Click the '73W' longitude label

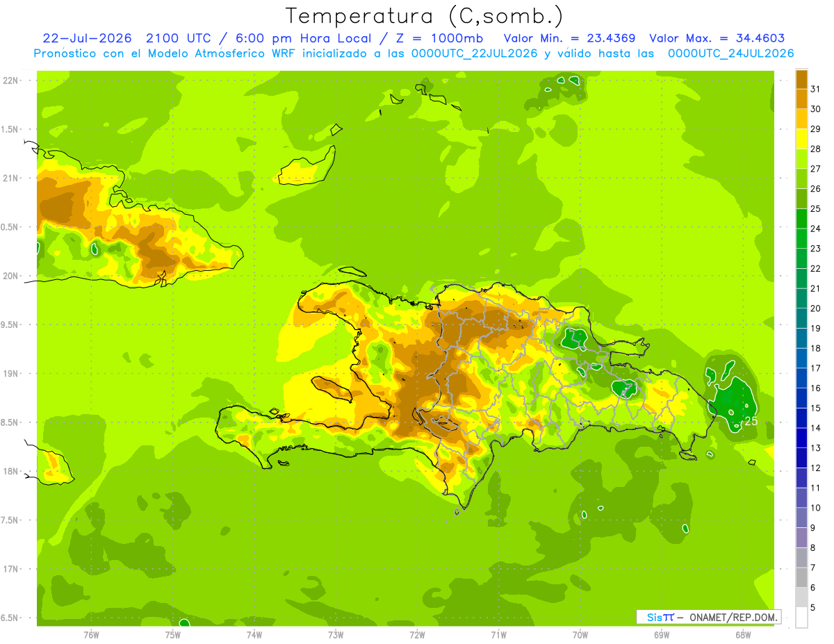tap(336, 635)
